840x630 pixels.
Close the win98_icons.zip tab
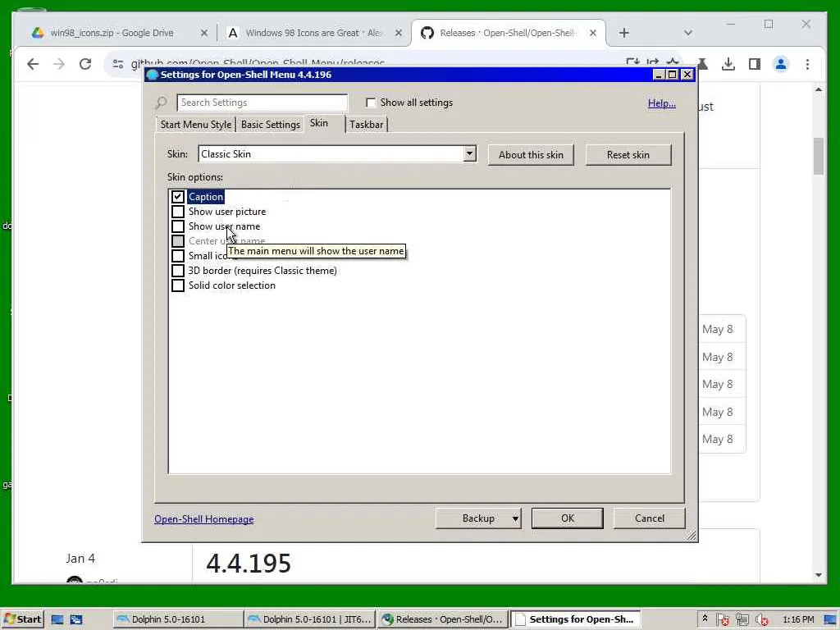(x=203, y=33)
